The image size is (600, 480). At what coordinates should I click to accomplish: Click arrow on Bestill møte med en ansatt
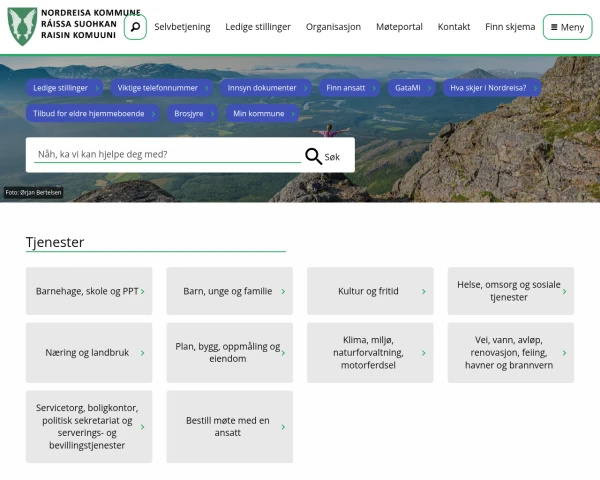283,427
